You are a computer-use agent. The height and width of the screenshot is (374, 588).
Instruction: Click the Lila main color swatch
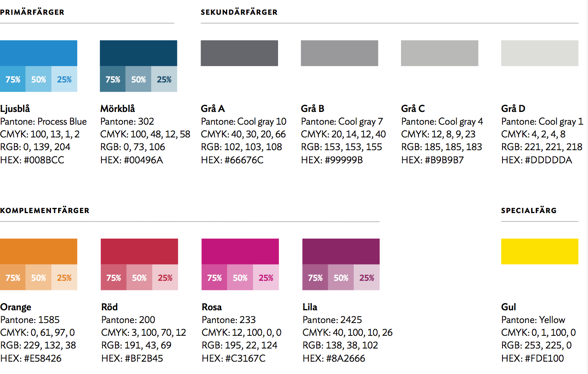[x=341, y=251]
